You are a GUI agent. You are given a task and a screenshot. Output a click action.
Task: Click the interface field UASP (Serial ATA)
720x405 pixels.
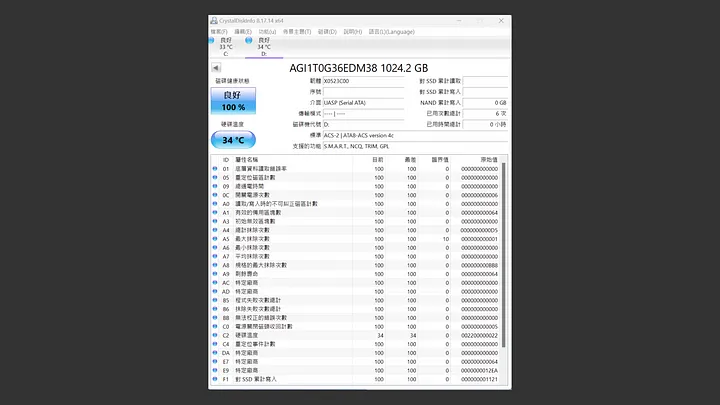(363, 103)
